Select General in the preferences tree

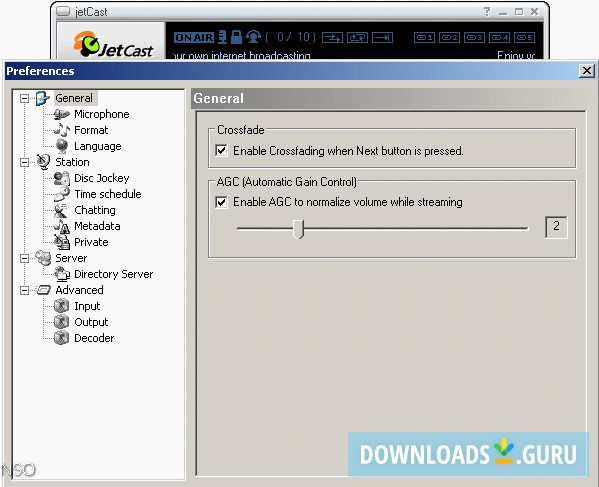click(74, 98)
